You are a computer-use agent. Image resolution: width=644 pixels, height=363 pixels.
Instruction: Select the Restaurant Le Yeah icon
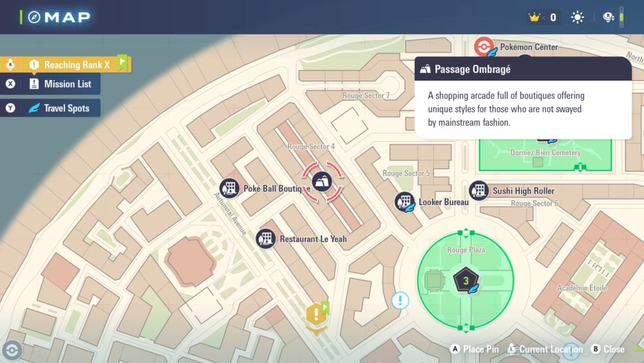[266, 239]
